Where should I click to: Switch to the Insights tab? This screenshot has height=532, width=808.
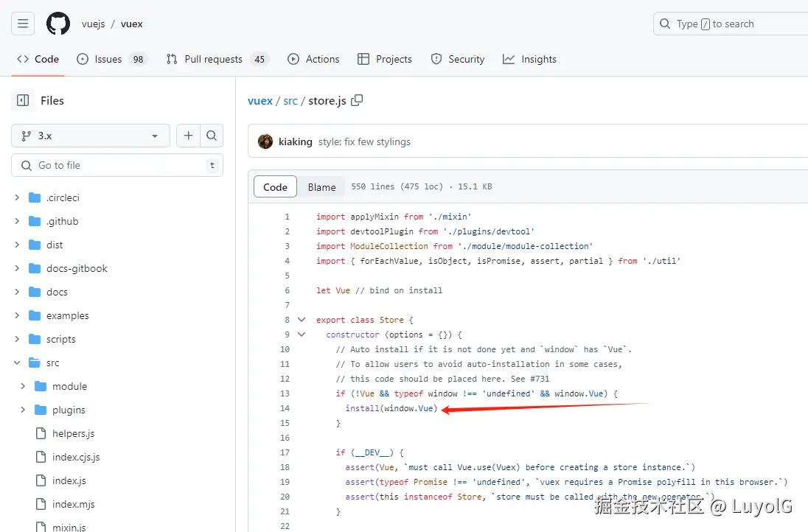point(530,59)
